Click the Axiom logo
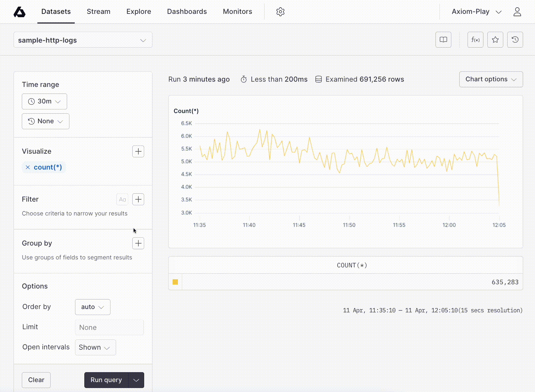 (20, 12)
